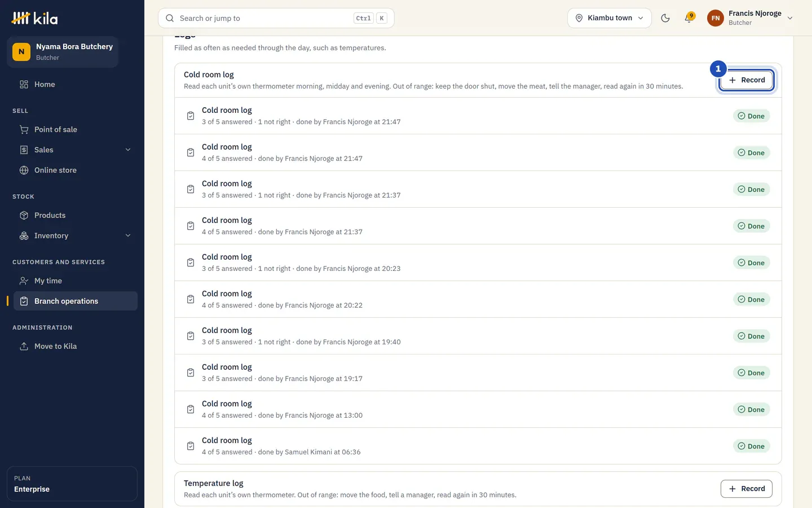Screen dimensions: 812x508
Task: Toggle dark mode moon icon
Action: (x=665, y=18)
